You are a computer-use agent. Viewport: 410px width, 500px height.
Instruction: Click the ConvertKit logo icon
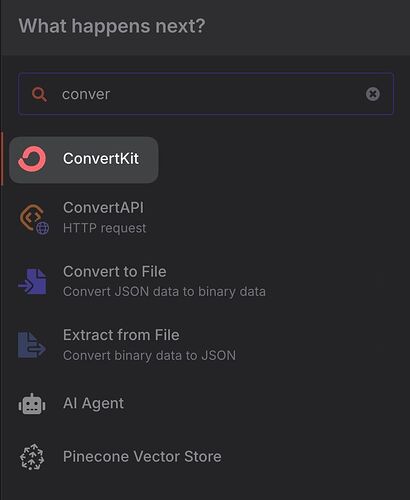[x=32, y=159]
